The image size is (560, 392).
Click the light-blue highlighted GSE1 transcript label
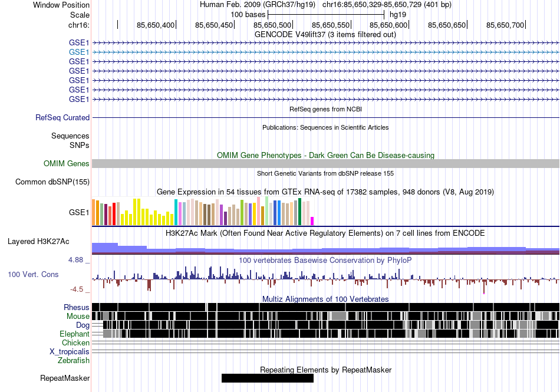[79, 52]
